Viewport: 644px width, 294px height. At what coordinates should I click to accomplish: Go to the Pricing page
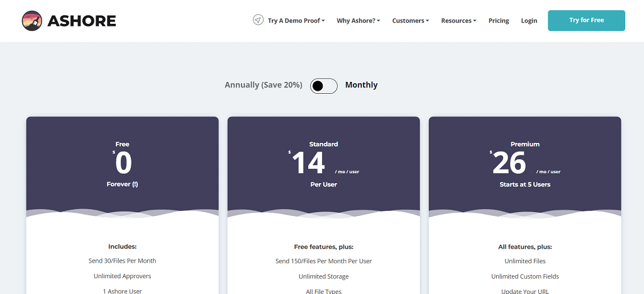499,21
